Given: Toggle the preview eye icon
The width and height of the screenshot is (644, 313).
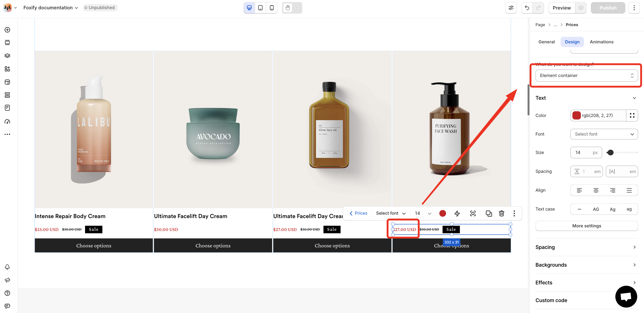Looking at the screenshot, I should (581, 8).
